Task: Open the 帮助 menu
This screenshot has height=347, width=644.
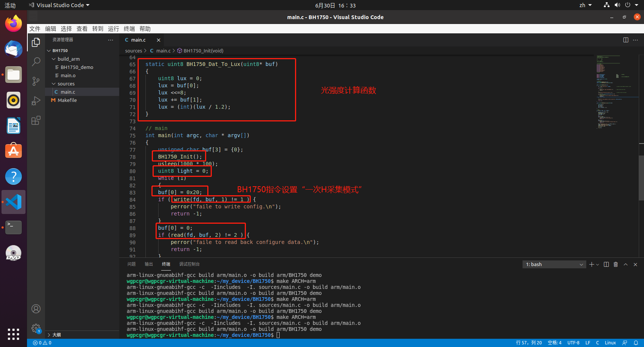Action: (x=145, y=29)
